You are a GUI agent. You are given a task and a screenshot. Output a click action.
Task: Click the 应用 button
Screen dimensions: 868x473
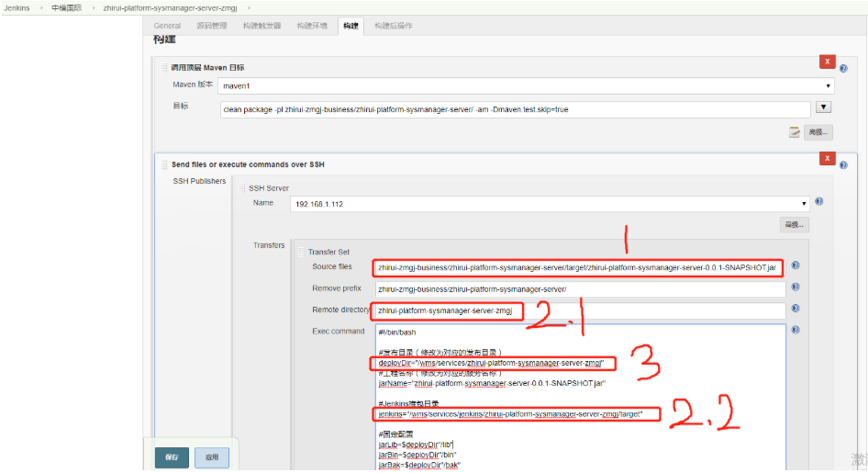point(212,457)
